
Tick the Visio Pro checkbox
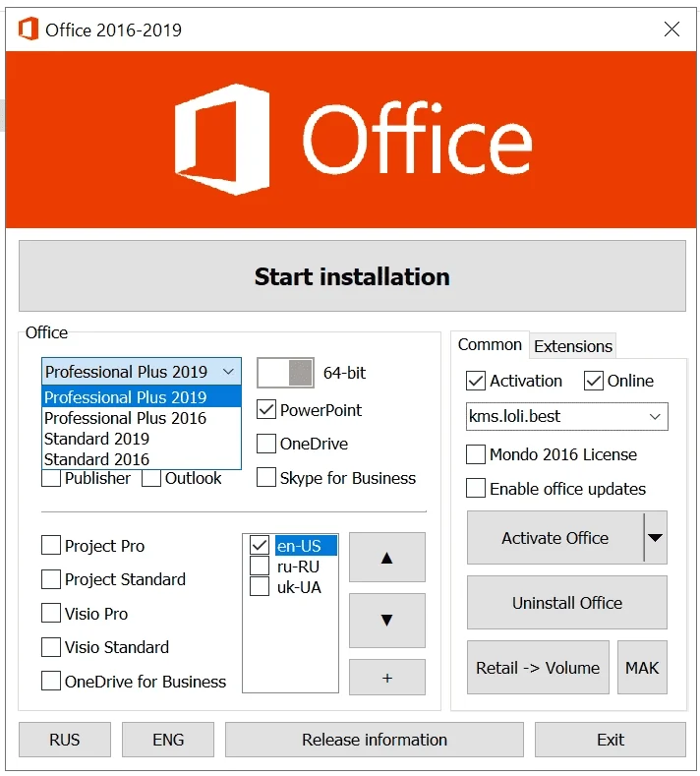[51, 613]
